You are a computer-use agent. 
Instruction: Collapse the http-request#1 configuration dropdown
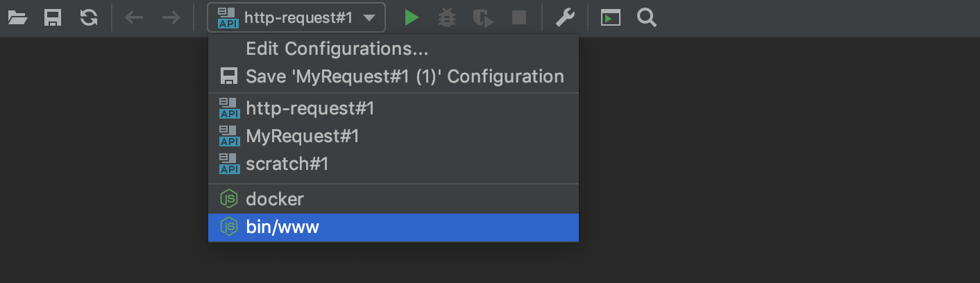(296, 18)
